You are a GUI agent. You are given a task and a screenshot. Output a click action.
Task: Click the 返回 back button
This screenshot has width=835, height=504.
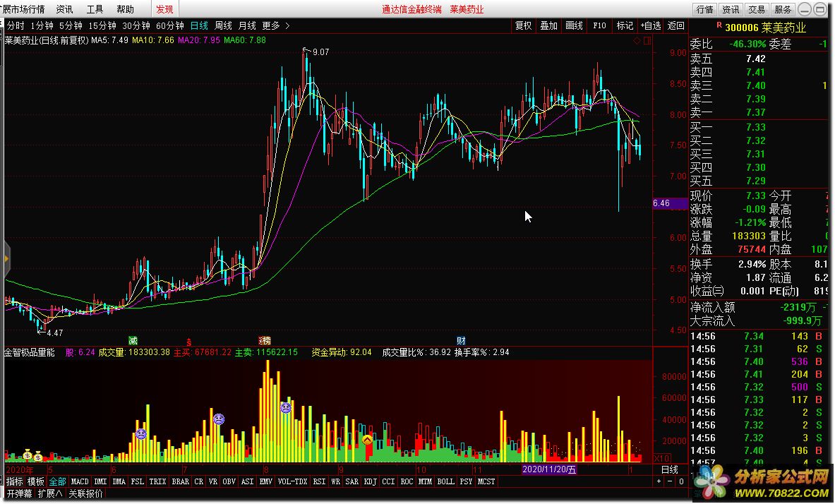coord(675,25)
